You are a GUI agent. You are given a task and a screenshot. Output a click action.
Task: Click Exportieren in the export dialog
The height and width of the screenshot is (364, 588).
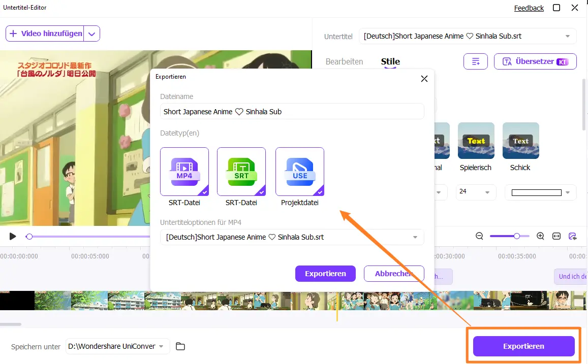click(x=325, y=273)
